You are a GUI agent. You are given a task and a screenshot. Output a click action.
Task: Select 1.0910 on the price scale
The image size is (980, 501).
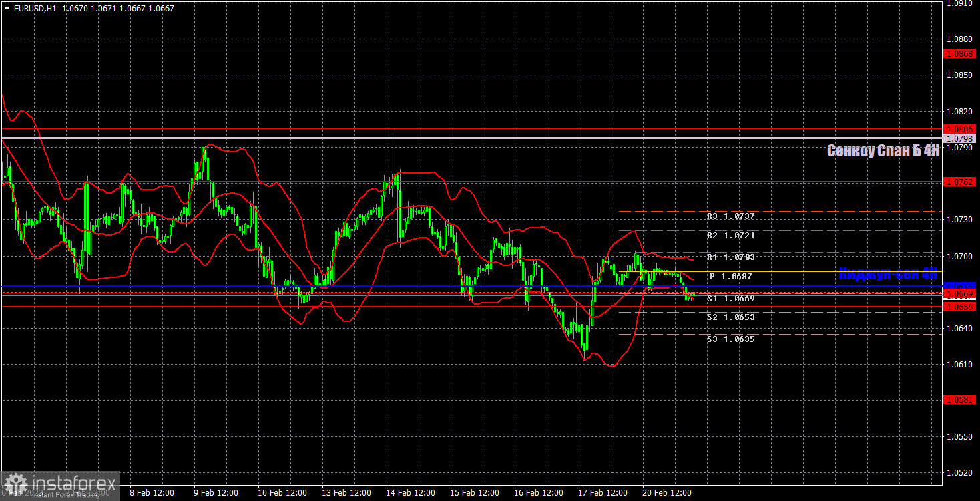click(960, 3)
